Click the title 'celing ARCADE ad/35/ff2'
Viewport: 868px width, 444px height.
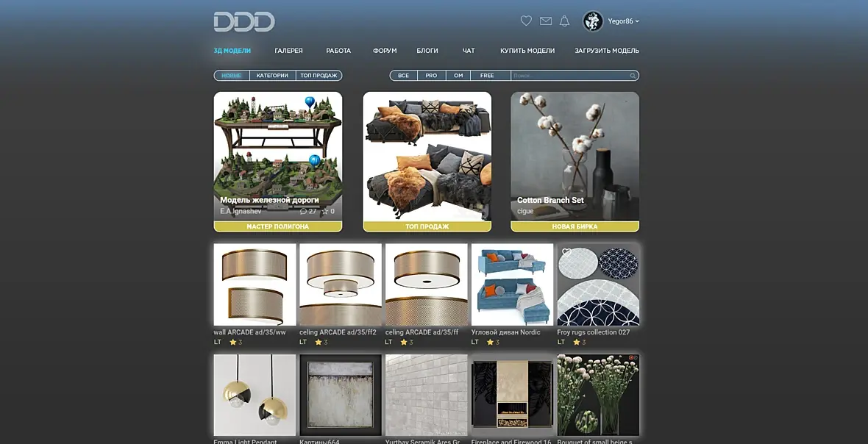coord(338,332)
